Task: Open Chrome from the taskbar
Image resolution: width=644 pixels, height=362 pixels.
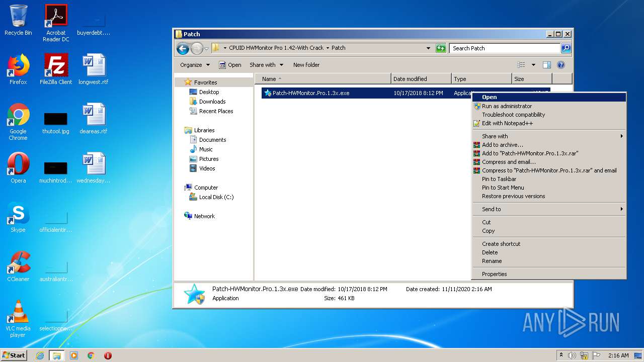Action: pos(91,355)
